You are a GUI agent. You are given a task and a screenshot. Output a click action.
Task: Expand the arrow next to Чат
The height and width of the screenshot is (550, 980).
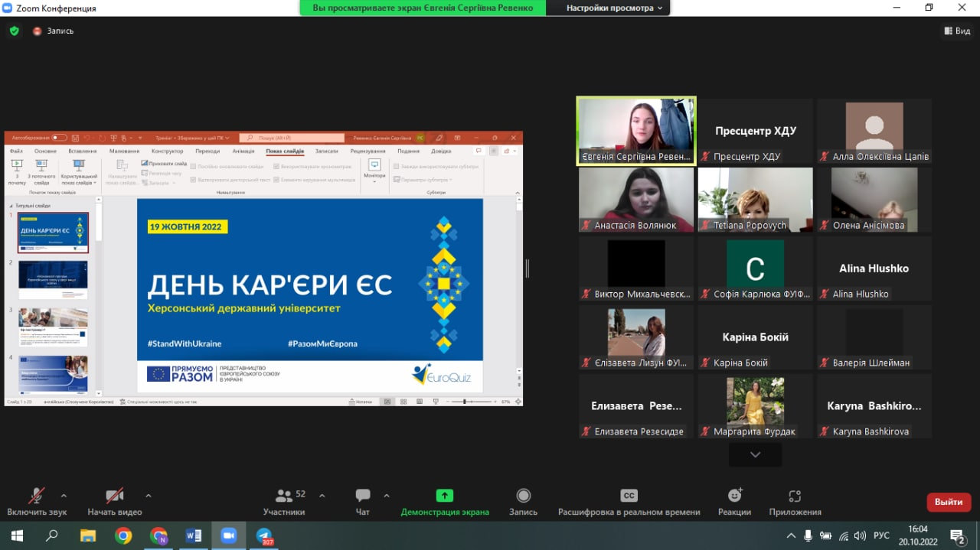387,495
